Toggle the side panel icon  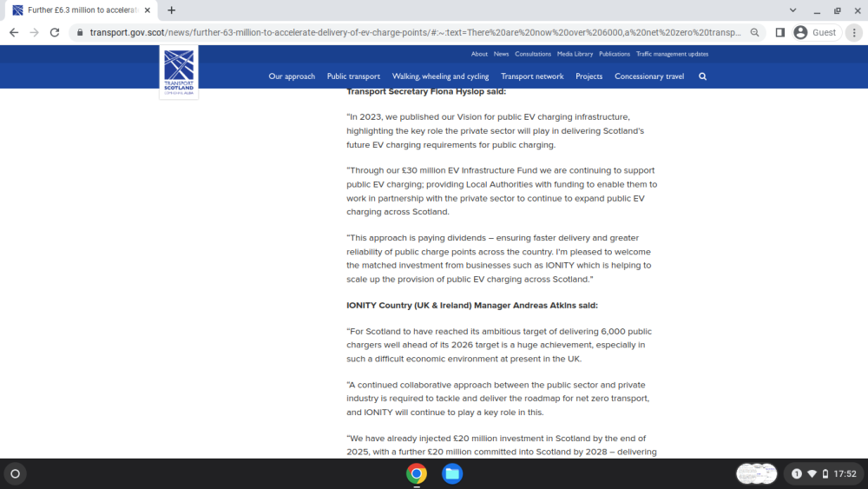click(x=780, y=33)
